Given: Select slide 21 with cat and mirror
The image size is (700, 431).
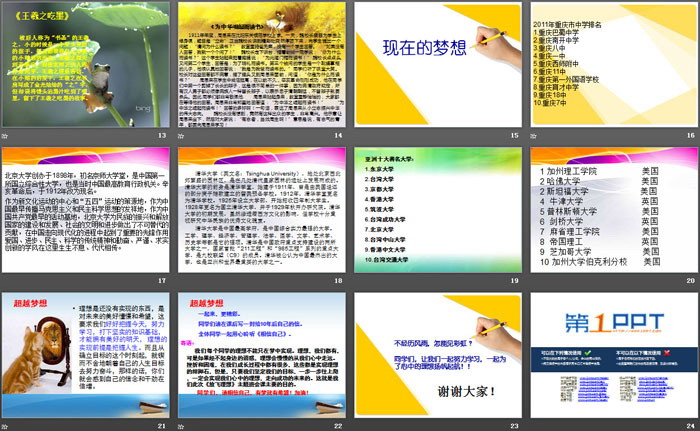Looking at the screenshot, I should coord(86,355).
